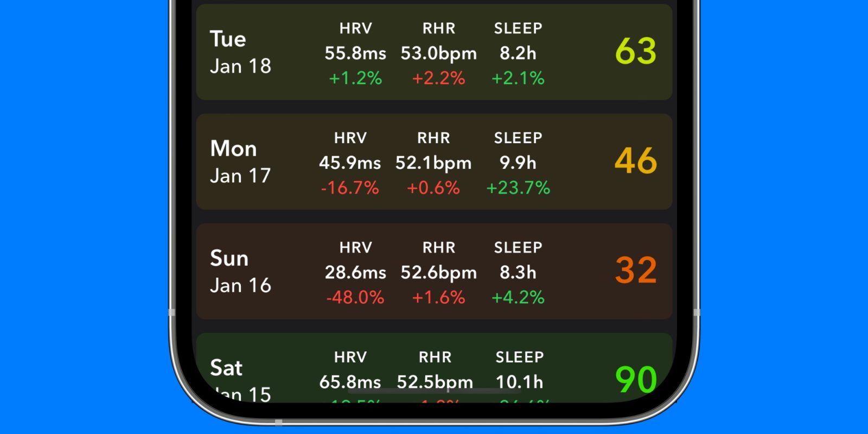Click the recovery score 63
The height and width of the screenshot is (434, 868).
tap(635, 52)
